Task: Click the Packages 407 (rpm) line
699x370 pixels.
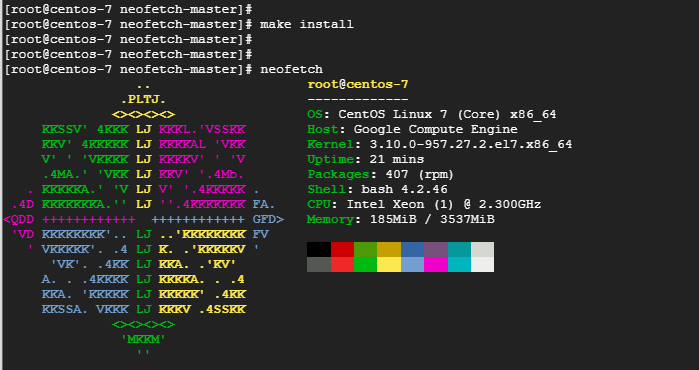Action: click(380, 174)
